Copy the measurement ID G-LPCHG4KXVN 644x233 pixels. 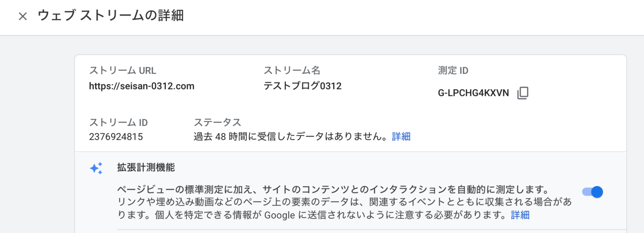coord(523,93)
